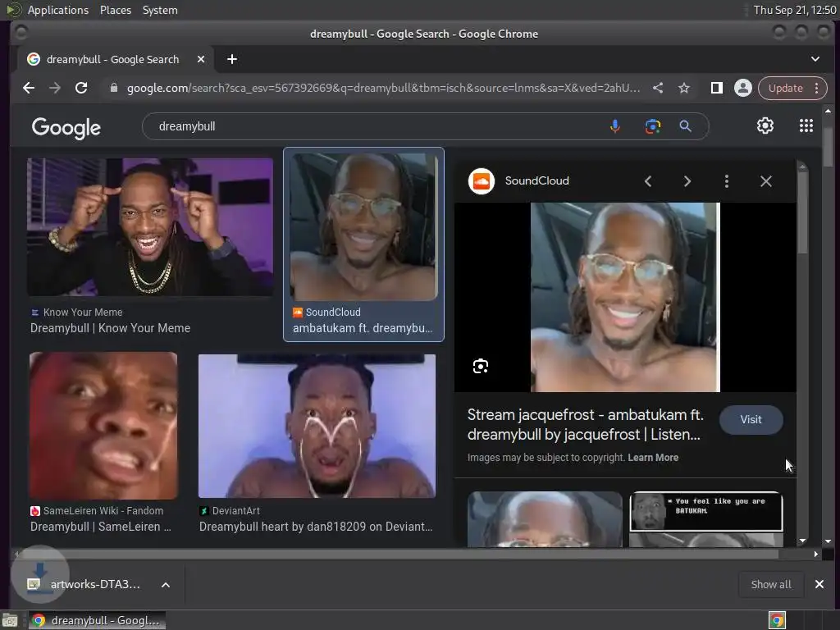The image size is (840, 630).
Task: Open Google quick settings gear
Action: point(765,126)
